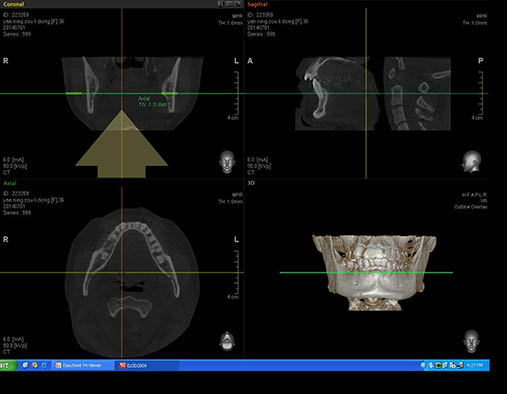Screen dimensions: 507x394
Task: Switch to Ez3D2009 taskbar button
Action: click(147, 366)
